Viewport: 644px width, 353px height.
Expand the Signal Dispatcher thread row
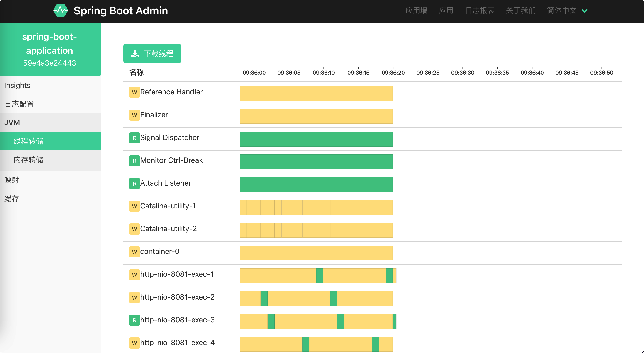pyautogui.click(x=373, y=139)
